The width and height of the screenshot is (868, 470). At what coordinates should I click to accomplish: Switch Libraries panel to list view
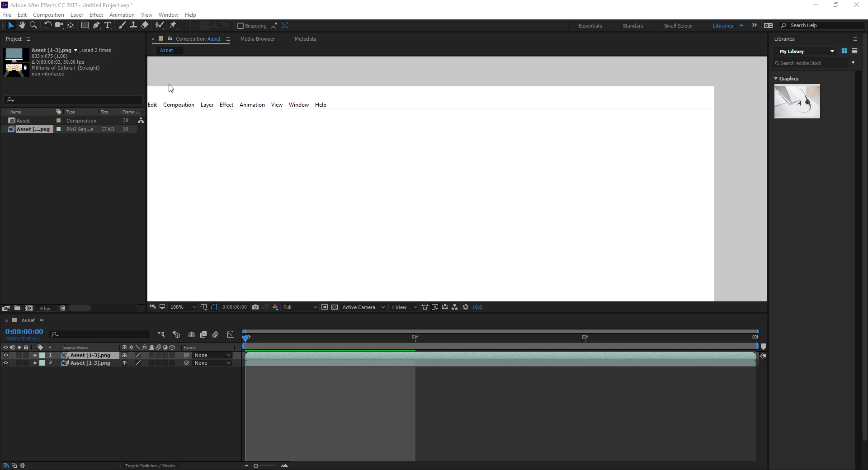pyautogui.click(x=854, y=51)
